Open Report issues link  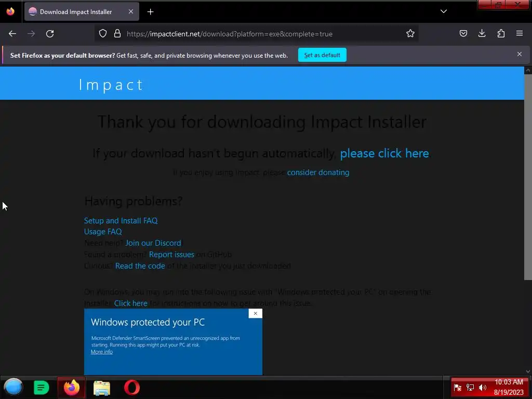pos(171,254)
